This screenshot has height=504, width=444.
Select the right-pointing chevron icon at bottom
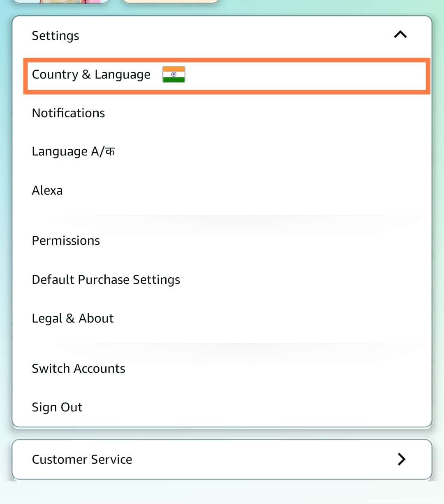coord(401,459)
